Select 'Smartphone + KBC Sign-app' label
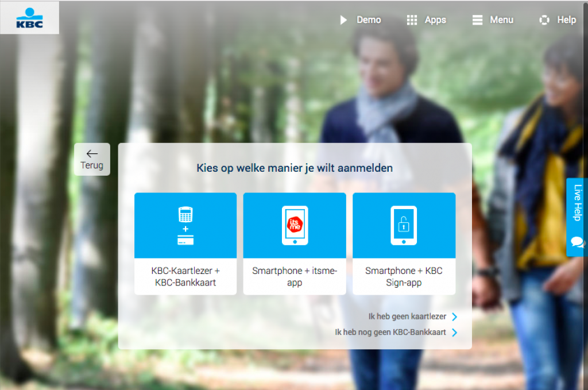This screenshot has height=390, width=588. [404, 276]
